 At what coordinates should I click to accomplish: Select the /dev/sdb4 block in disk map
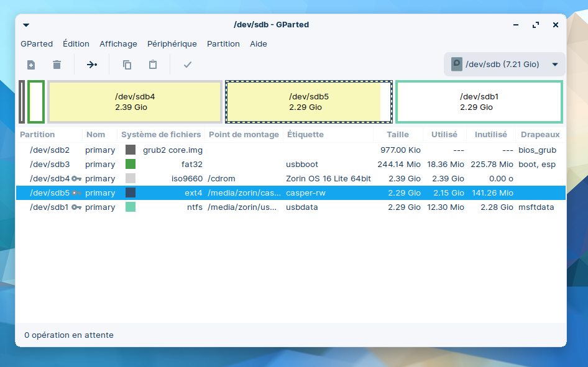(x=135, y=102)
